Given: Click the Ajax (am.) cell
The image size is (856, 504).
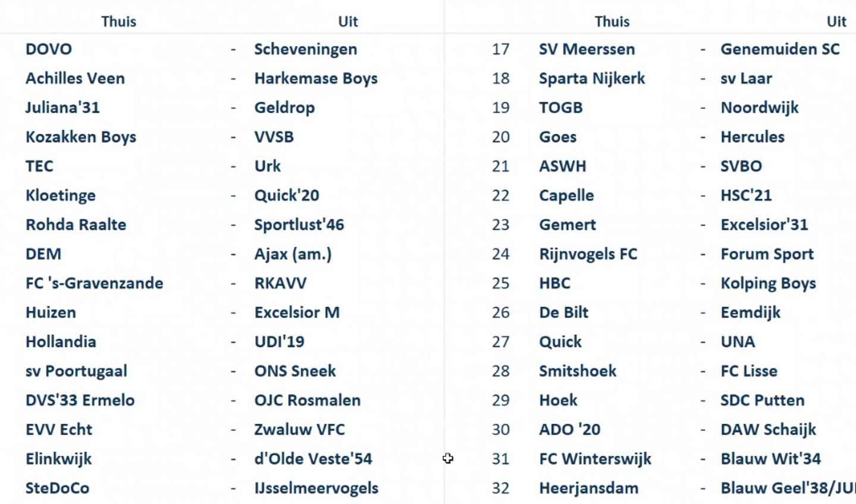Looking at the screenshot, I should pyautogui.click(x=293, y=254).
